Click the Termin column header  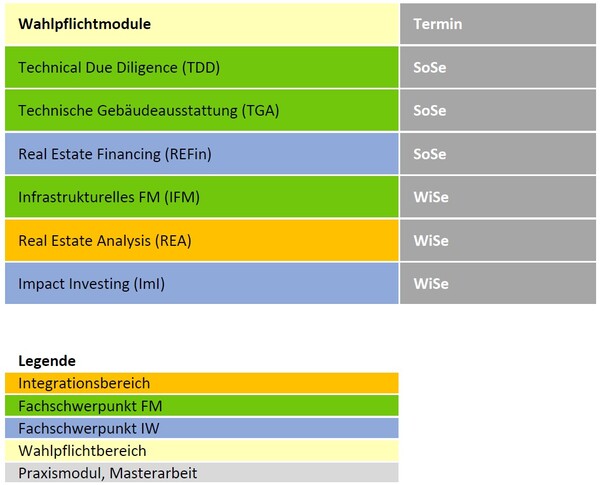(497, 24)
